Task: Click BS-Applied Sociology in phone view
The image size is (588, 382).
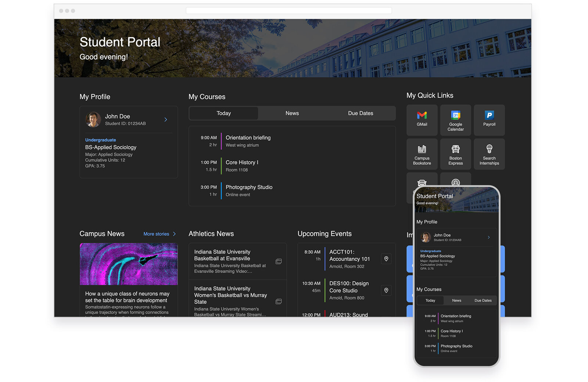Action: pos(437,256)
